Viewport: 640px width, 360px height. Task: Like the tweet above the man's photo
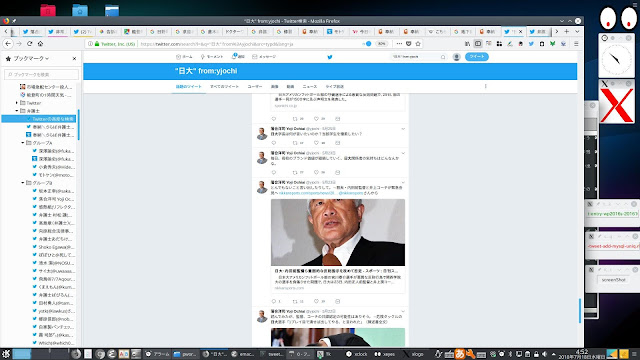316,172
